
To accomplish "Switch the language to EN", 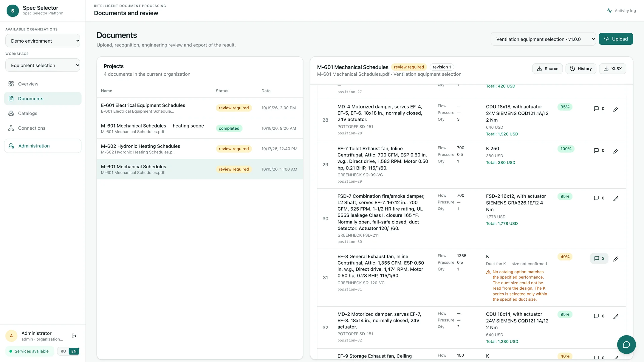I will [x=74, y=351].
